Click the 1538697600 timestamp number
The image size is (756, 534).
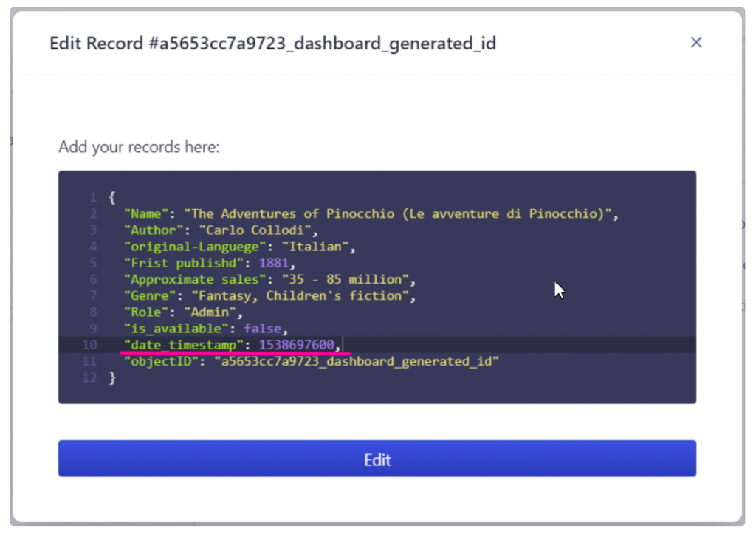coord(296,345)
